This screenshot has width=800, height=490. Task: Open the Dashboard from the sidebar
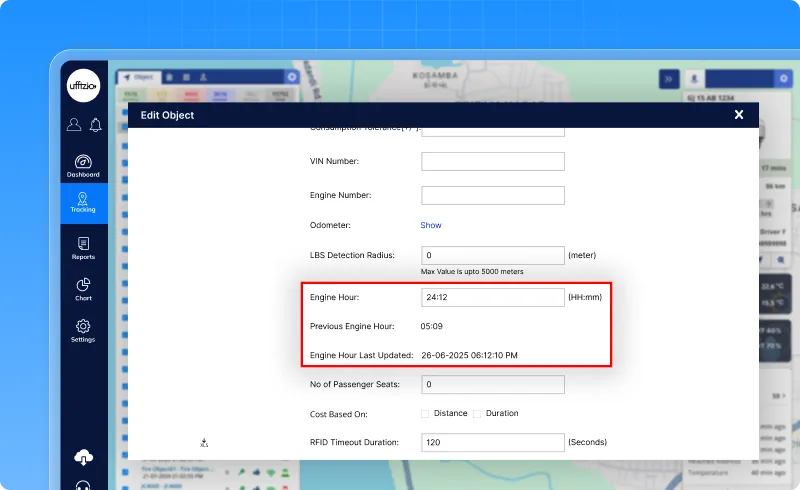[83, 165]
